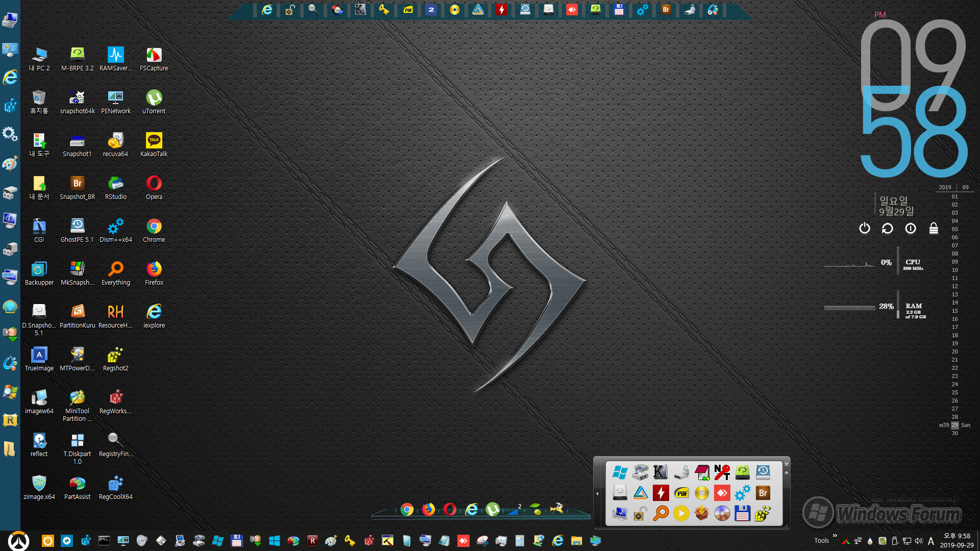The height and width of the screenshot is (551, 980).
Task: Open the RegWorks desktop shortcut
Action: click(116, 402)
